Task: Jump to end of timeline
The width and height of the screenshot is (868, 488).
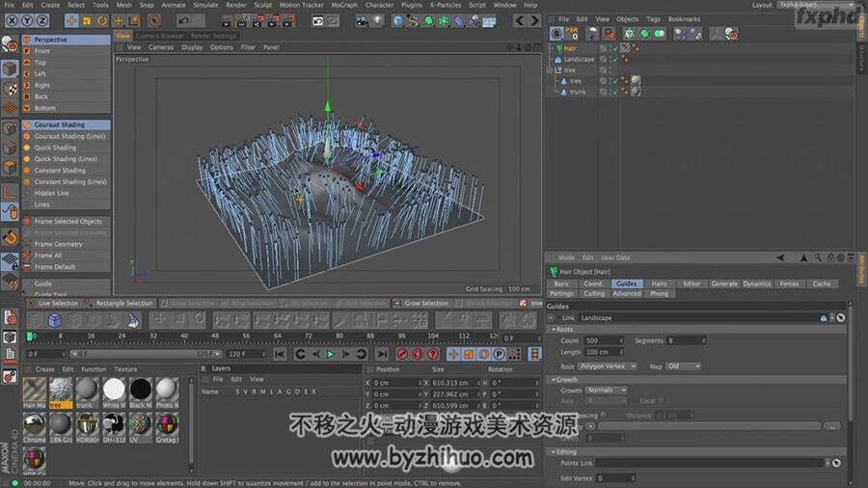Action: pos(382,354)
